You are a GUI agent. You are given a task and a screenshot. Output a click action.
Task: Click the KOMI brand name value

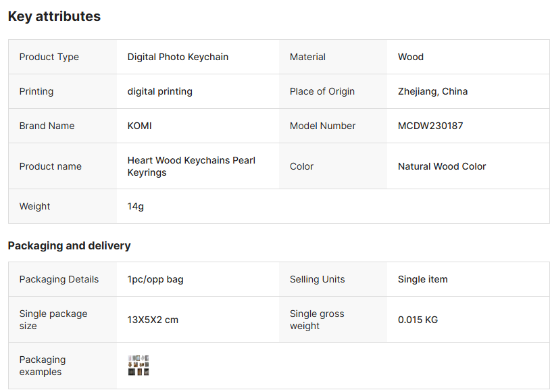coord(139,126)
